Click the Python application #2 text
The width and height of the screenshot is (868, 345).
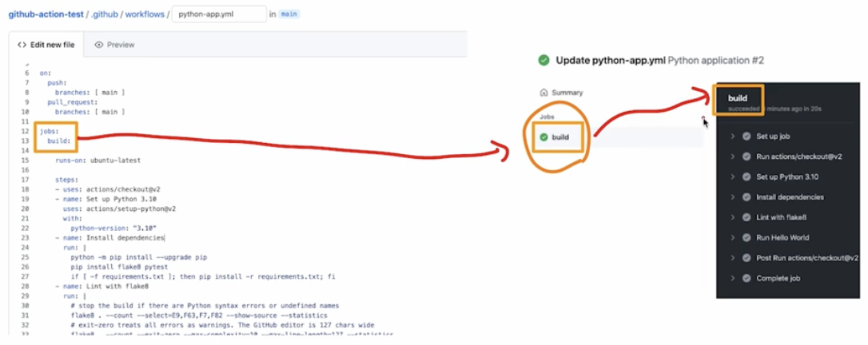[716, 60]
